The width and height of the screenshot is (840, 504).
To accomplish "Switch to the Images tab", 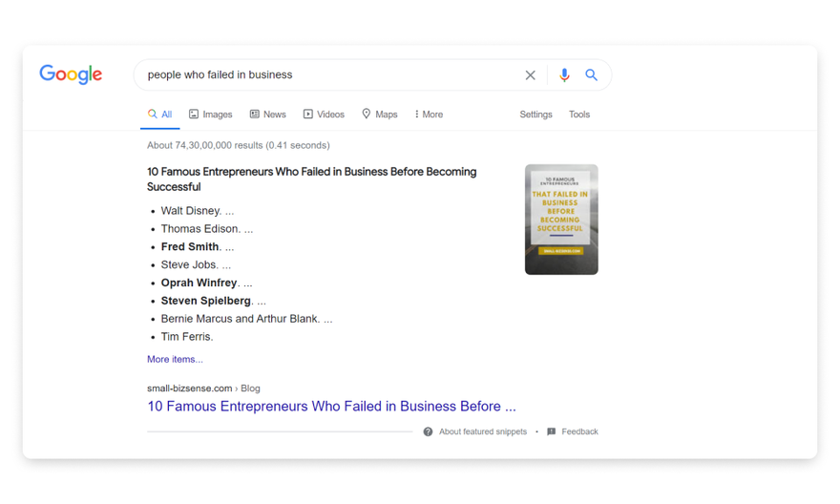I will (211, 115).
